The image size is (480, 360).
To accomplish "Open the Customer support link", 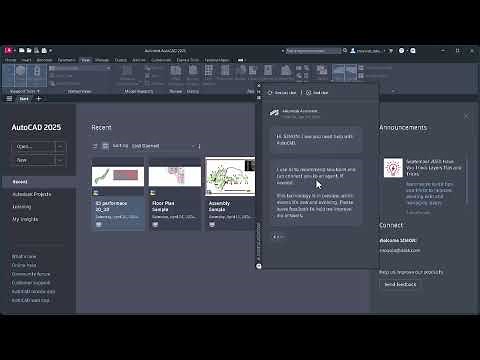I will click(x=31, y=283).
